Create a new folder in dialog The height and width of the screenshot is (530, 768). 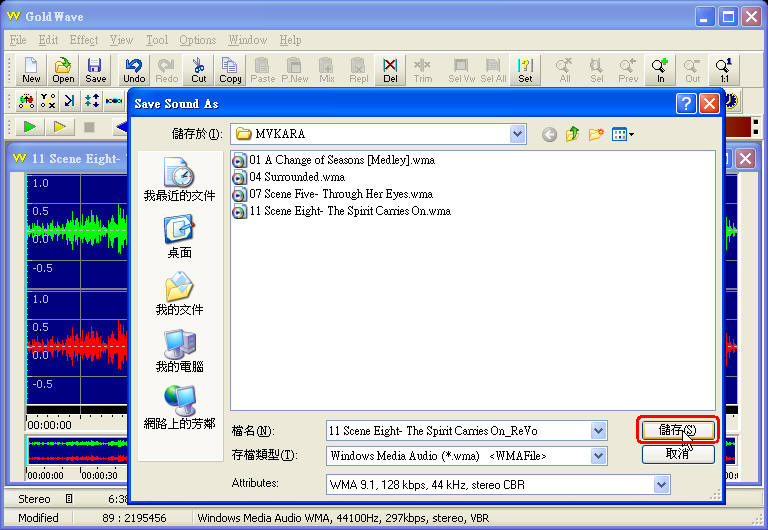[x=597, y=134]
